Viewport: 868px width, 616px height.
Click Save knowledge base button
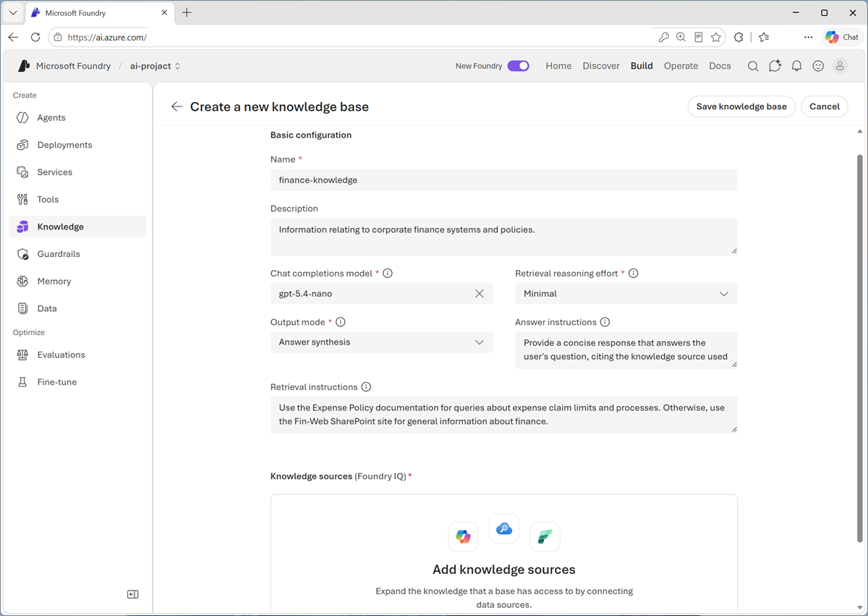741,106
